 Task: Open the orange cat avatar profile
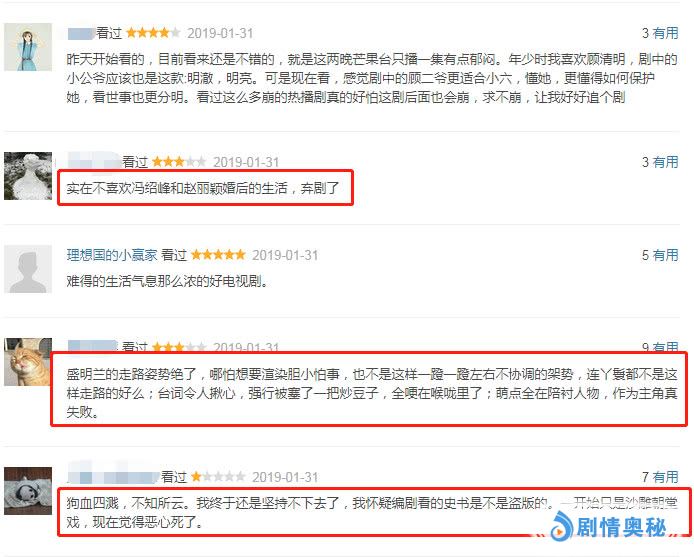point(28,362)
